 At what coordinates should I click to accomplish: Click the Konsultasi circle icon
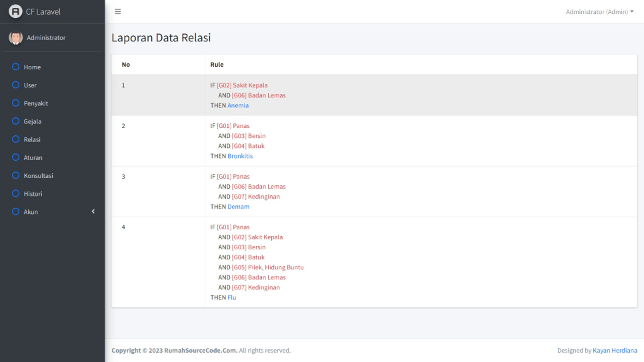pyautogui.click(x=15, y=175)
